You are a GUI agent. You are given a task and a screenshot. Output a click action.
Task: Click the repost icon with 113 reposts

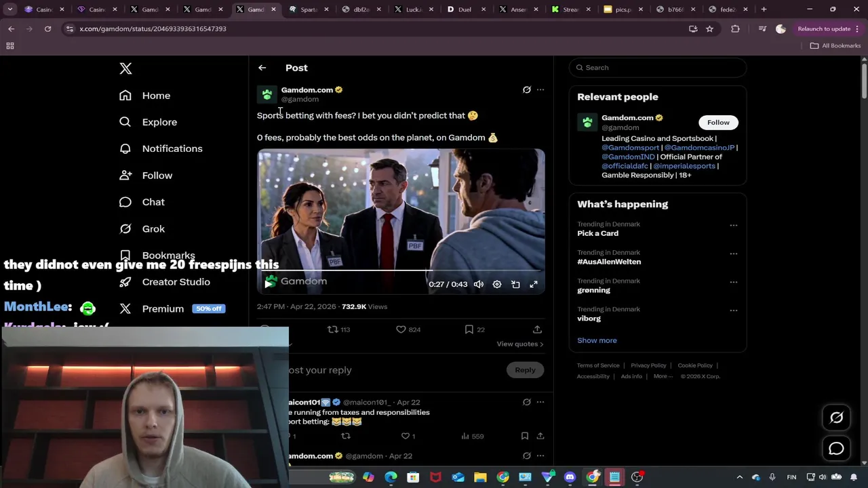click(x=333, y=329)
